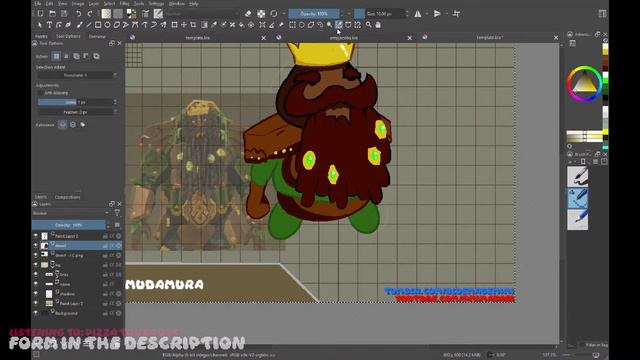Open the layer blending mode dropdown (Normal)
Viewport: 640px width, 360px height.
click(70, 213)
